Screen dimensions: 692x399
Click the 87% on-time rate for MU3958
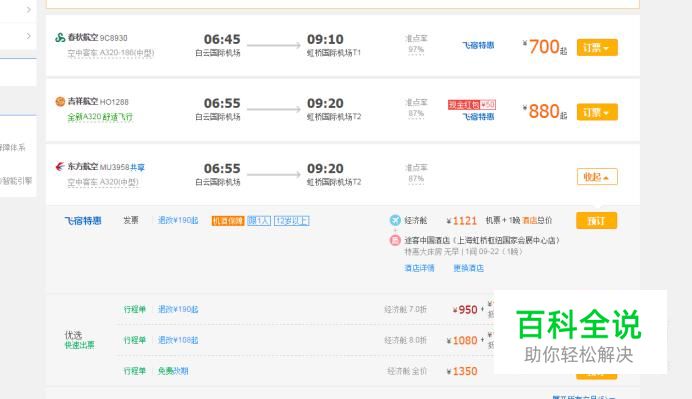416,179
